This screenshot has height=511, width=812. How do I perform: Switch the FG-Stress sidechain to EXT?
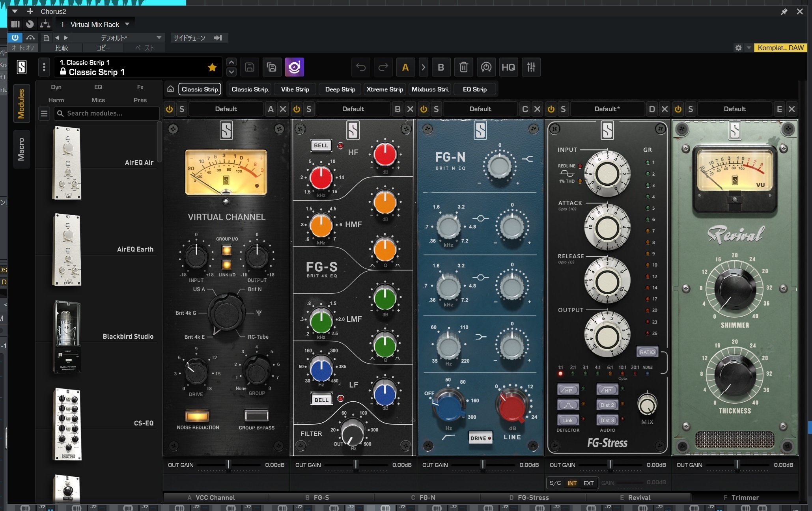pos(589,483)
